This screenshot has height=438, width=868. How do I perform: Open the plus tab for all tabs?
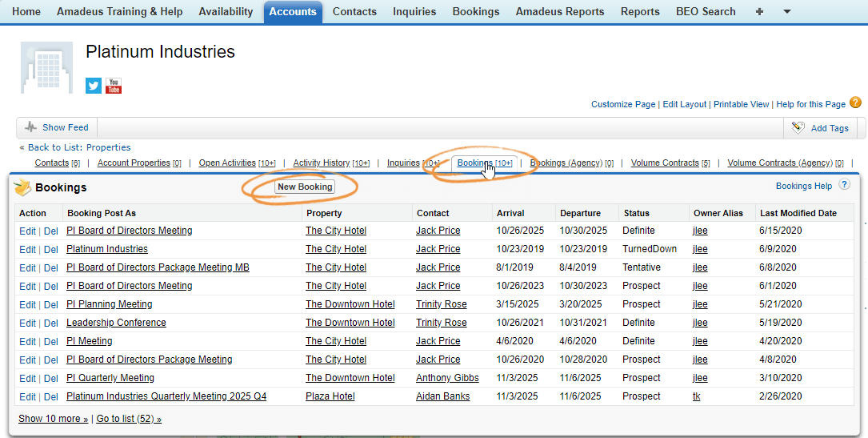pos(759,12)
